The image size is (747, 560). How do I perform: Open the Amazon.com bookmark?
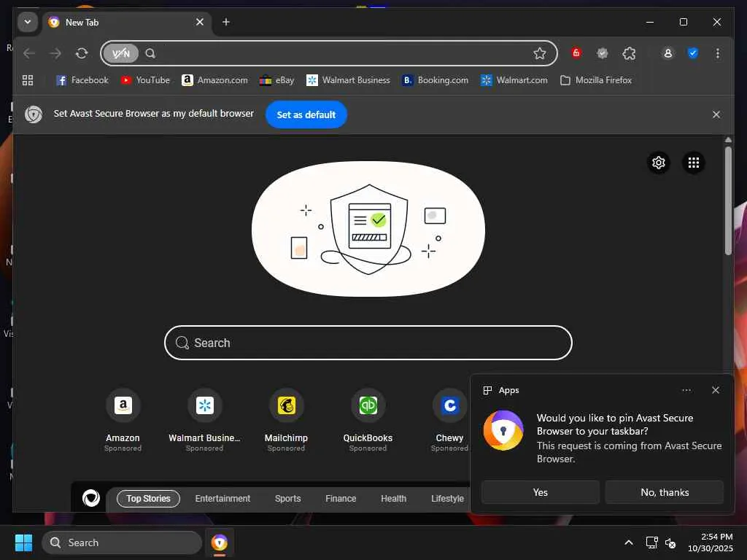(215, 80)
